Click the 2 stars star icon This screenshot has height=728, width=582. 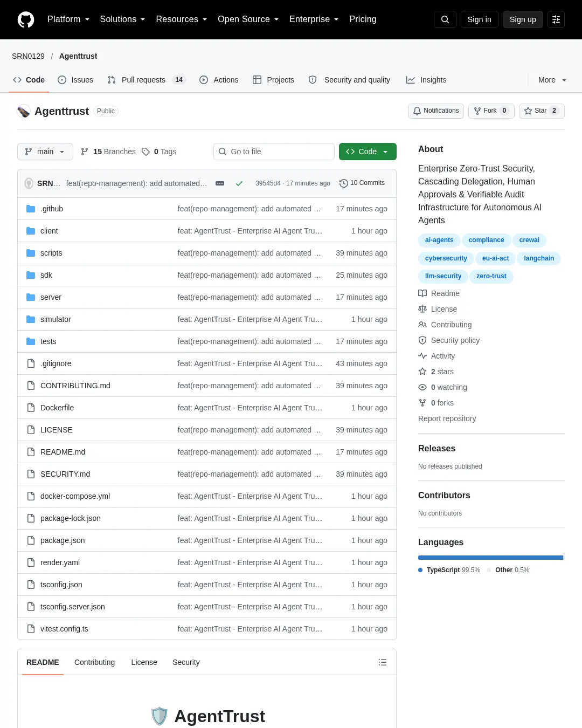pos(422,372)
